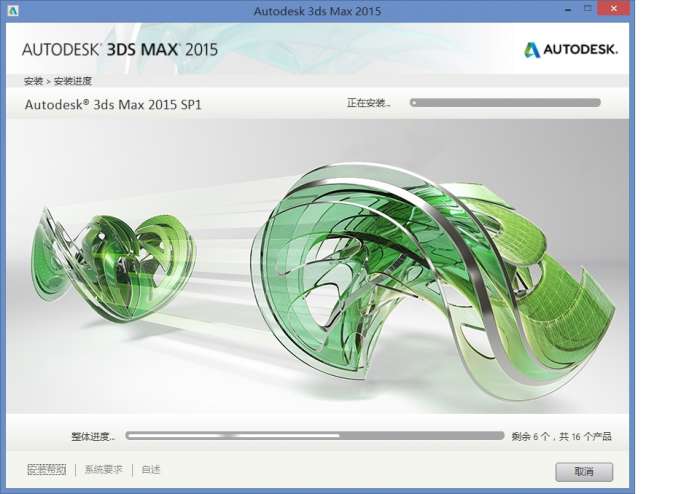Open the 系统要求 link
700x494 pixels.
click(x=104, y=469)
